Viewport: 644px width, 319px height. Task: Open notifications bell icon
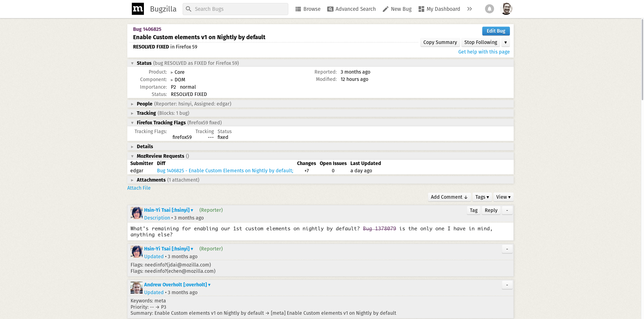click(489, 9)
